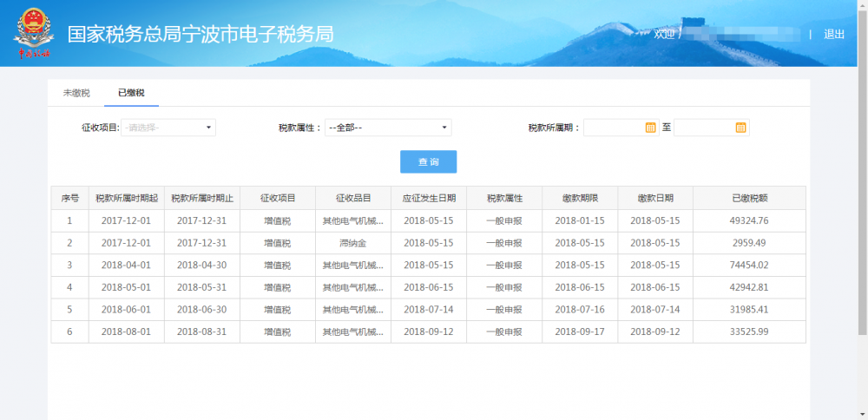Click 2018-05-31 period end cell

(x=202, y=287)
